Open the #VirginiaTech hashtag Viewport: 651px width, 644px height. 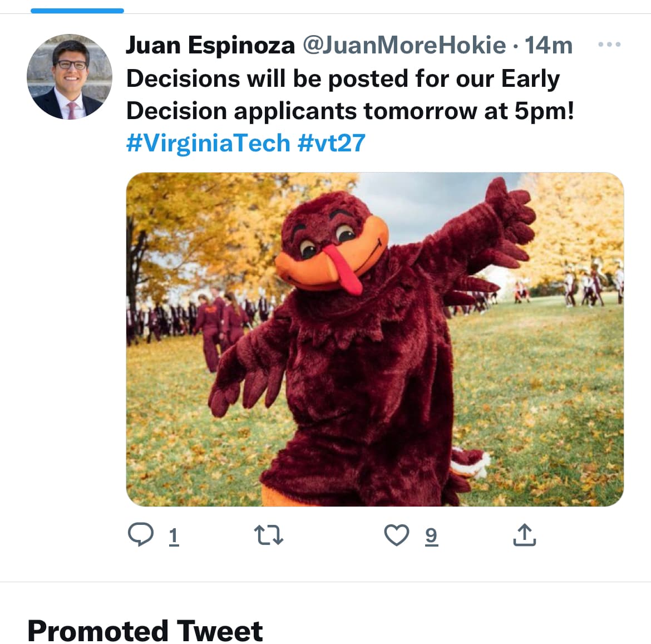click(208, 143)
